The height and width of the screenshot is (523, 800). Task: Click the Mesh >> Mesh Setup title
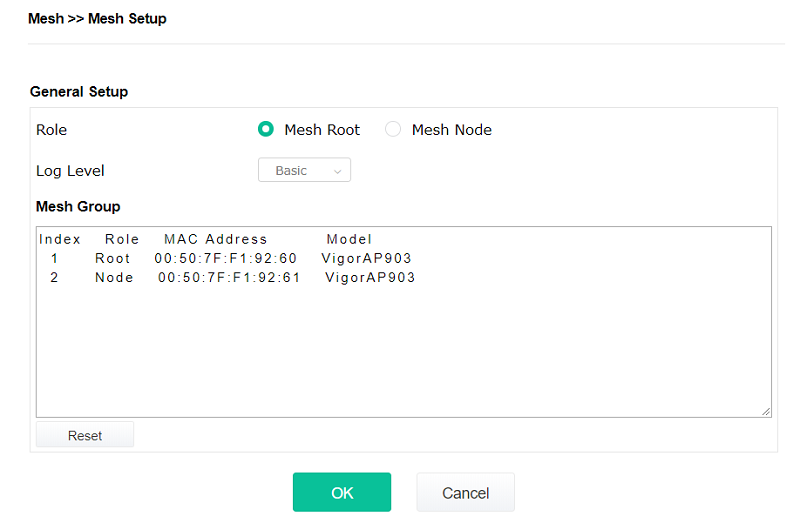(x=97, y=19)
